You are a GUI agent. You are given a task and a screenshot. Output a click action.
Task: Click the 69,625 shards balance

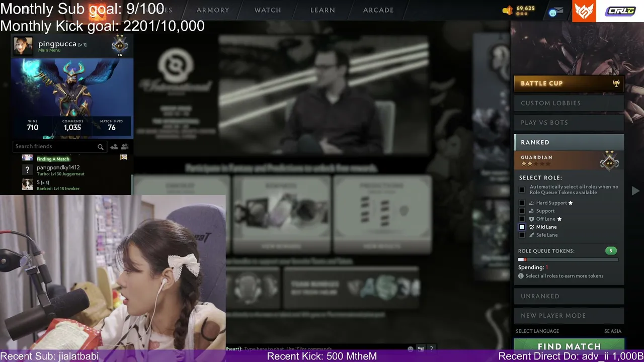[x=526, y=9]
